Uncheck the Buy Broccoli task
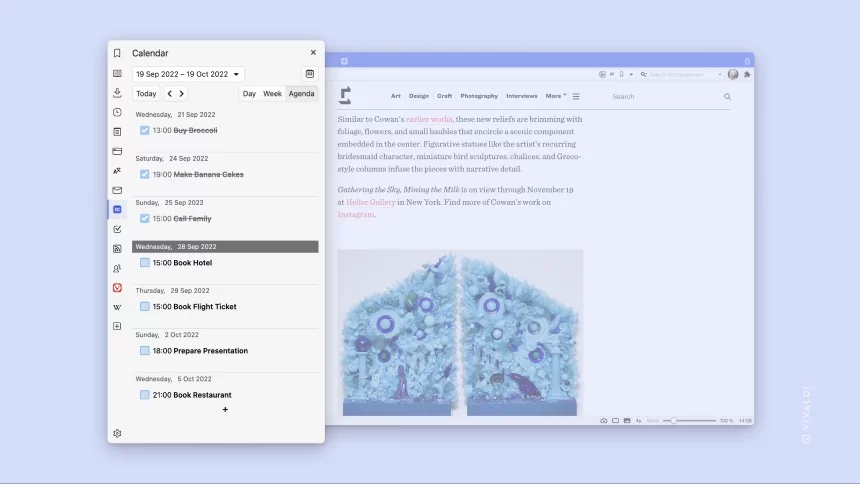This screenshot has height=484, width=860. 144,130
